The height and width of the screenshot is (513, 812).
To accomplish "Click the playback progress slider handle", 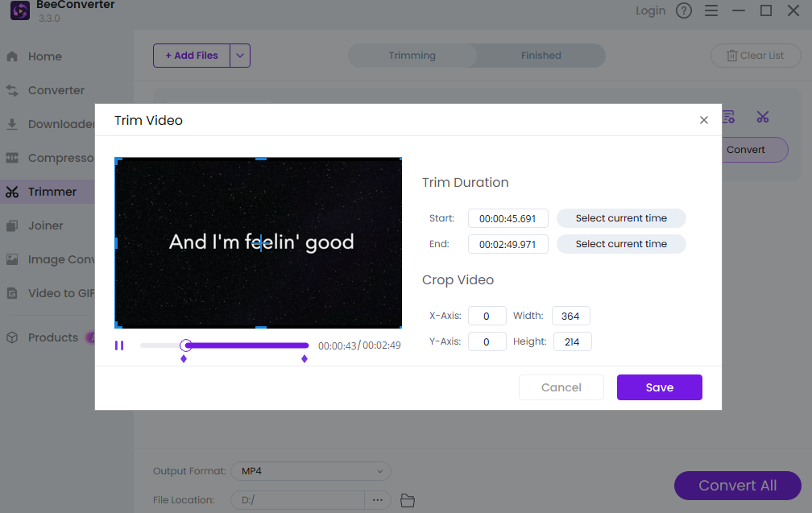I will 186,345.
